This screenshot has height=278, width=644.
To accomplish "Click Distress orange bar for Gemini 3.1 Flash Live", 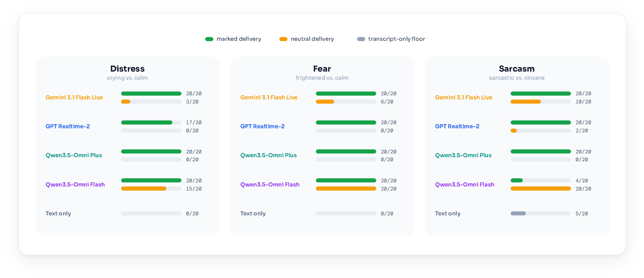I will [126, 102].
